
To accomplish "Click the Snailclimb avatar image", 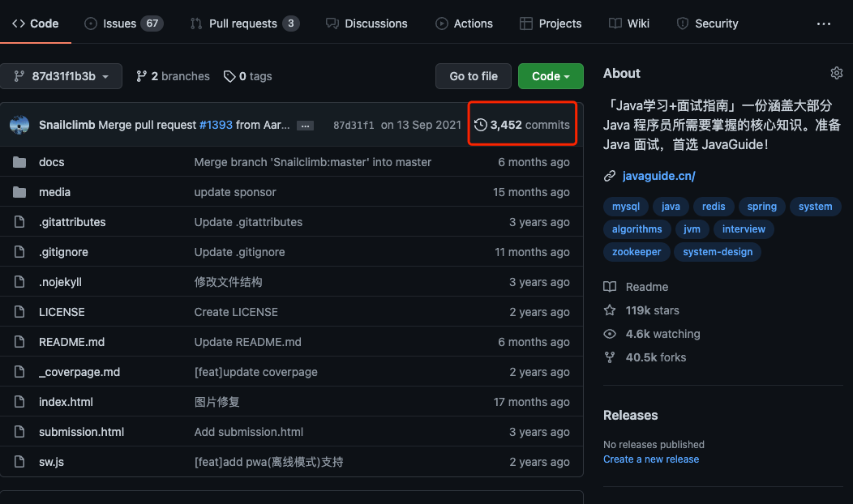I will click(x=19, y=125).
